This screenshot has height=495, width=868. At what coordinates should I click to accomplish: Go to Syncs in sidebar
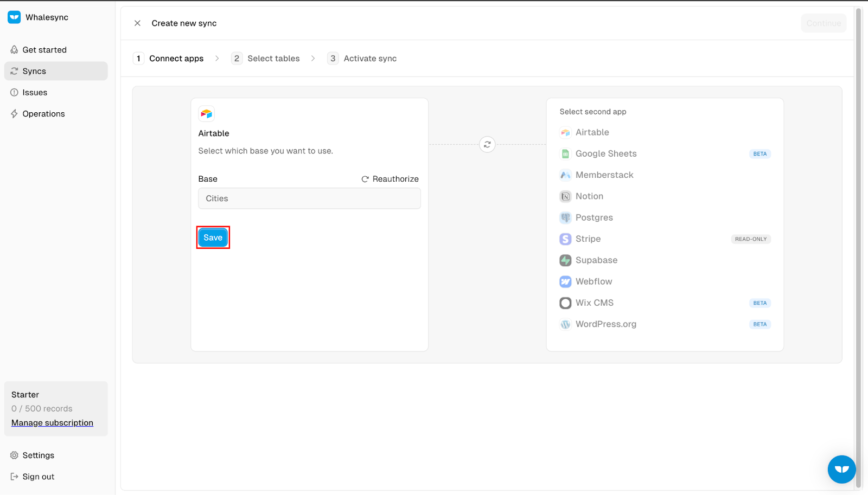pyautogui.click(x=56, y=71)
